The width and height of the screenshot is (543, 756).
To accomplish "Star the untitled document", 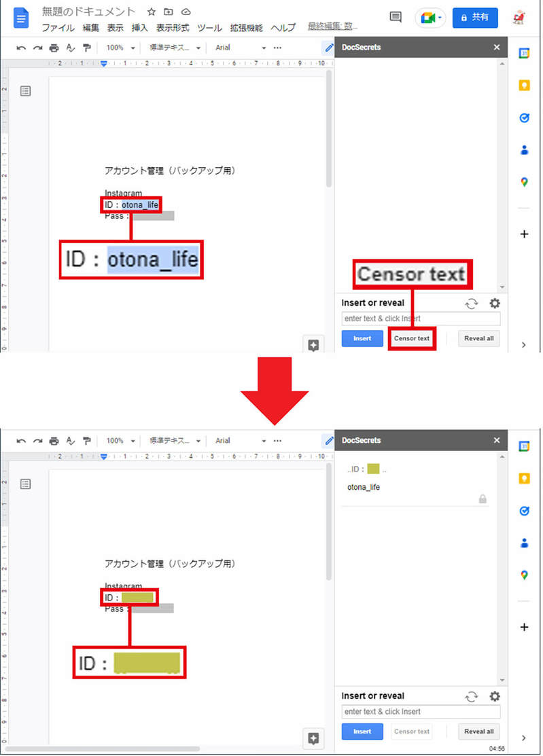I will pos(151,12).
